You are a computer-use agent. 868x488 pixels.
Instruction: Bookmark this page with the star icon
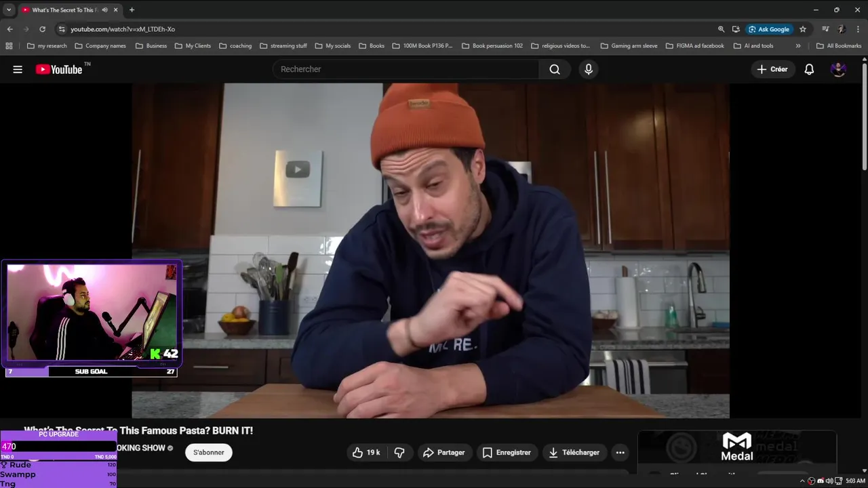(803, 29)
